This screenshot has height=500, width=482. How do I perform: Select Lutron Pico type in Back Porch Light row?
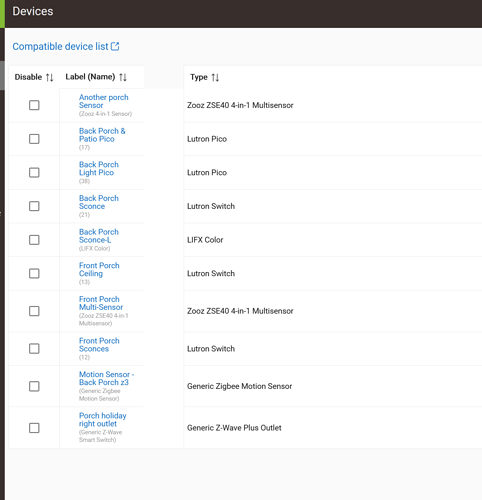click(x=207, y=173)
